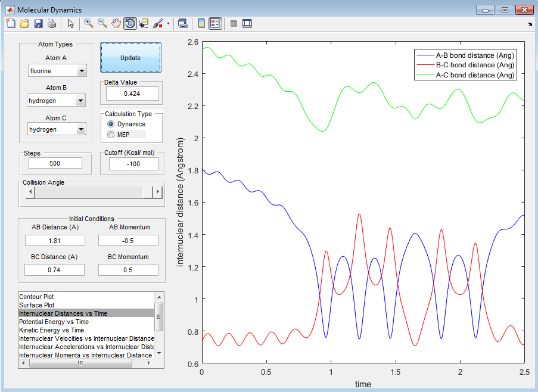The height and width of the screenshot is (392, 538).
Task: Click the AB Distance input field
Action: [x=55, y=241]
